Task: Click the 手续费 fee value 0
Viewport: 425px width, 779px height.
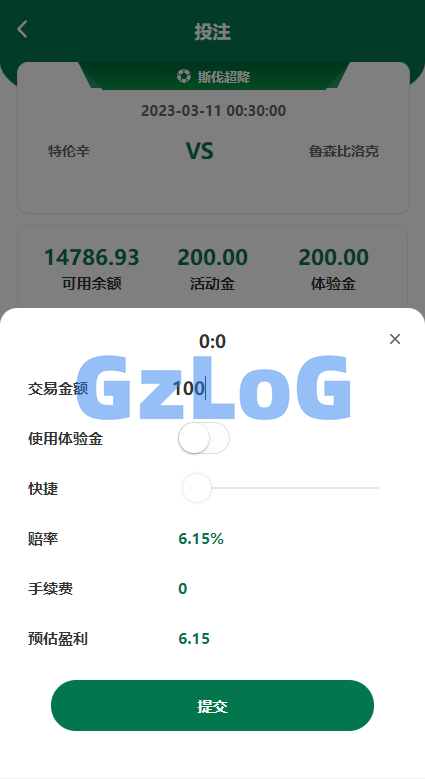Action: 183,589
